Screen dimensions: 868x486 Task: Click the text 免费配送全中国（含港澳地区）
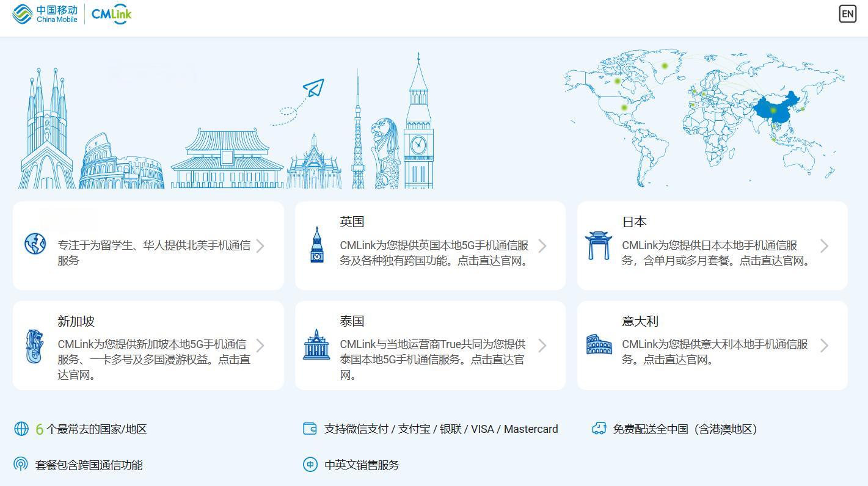pos(686,429)
